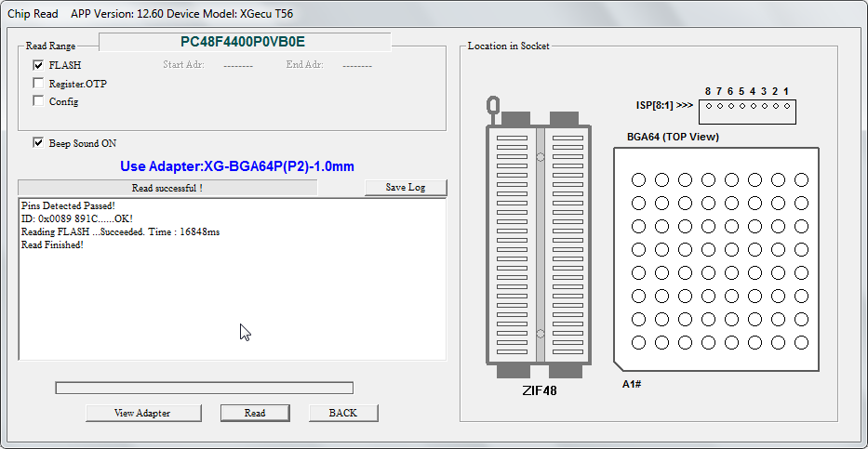Click the End Adr value field

pyautogui.click(x=357, y=65)
